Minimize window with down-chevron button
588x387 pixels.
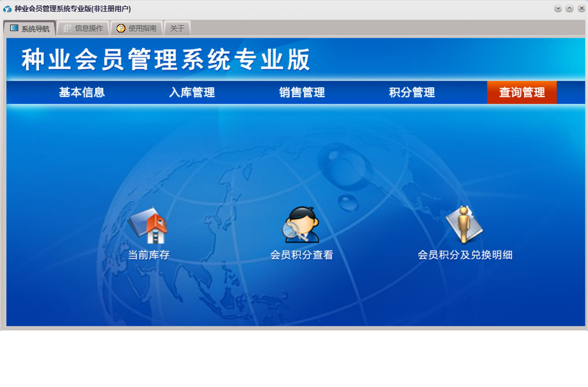click(558, 9)
